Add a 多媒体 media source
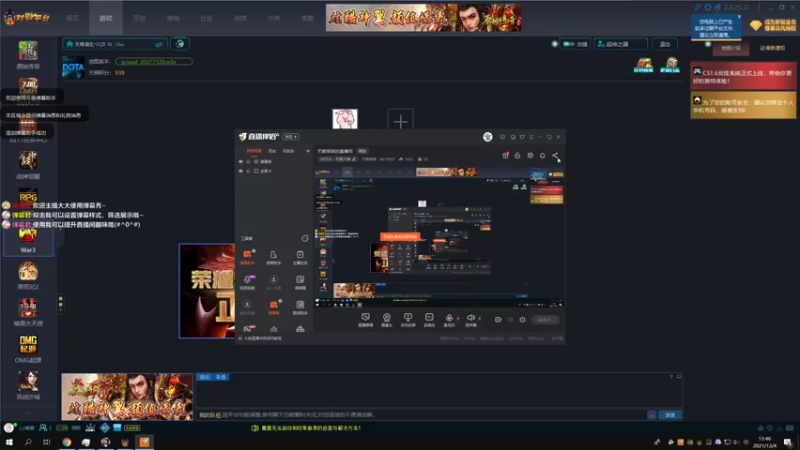 [x=429, y=320]
